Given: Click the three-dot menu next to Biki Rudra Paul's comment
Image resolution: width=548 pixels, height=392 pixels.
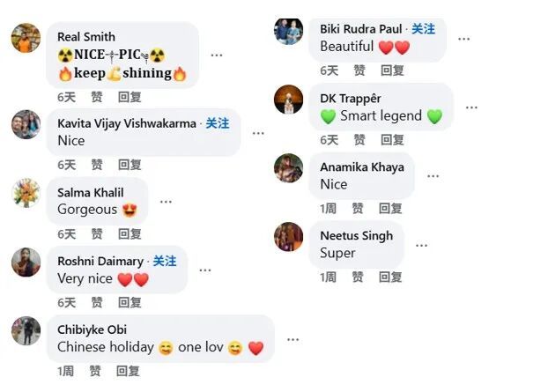Looking at the screenshot, I should tap(463, 39).
